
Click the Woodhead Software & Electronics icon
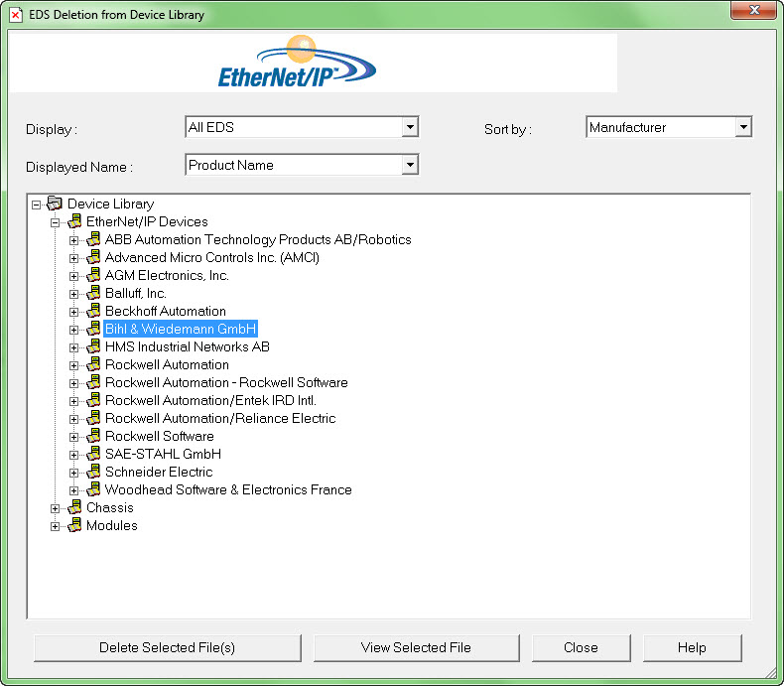(x=93, y=489)
